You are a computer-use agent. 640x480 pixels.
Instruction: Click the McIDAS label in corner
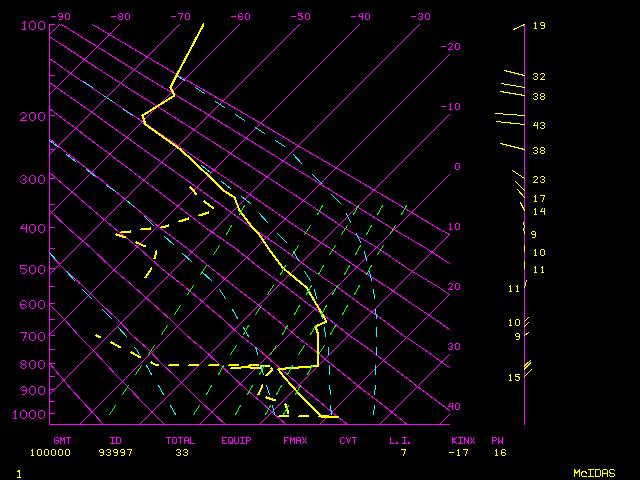593,473
